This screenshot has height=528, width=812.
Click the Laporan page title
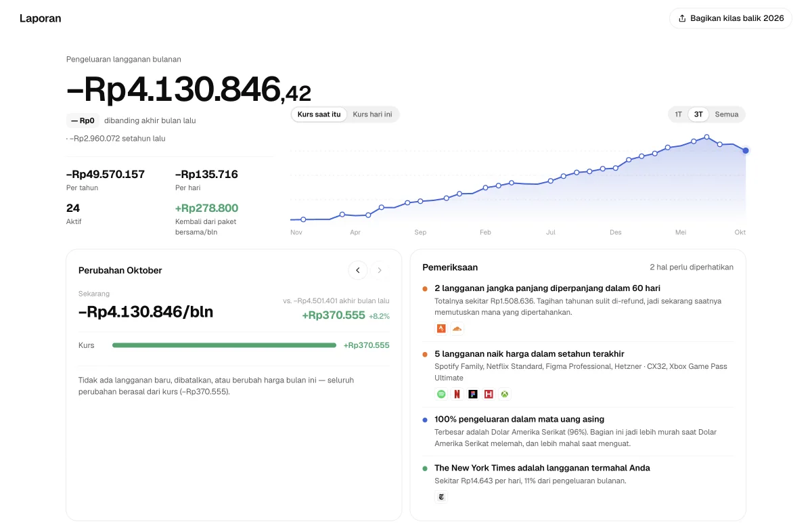tap(41, 18)
